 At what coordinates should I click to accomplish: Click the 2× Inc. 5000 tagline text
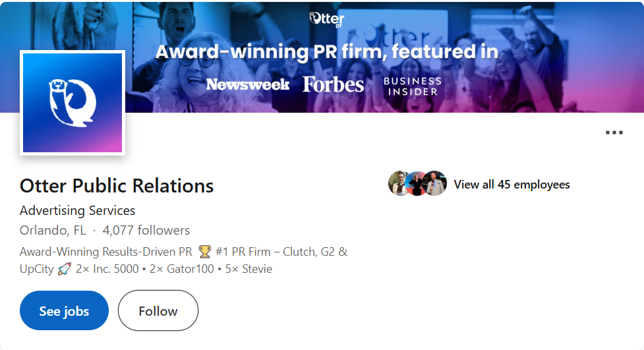[107, 269]
